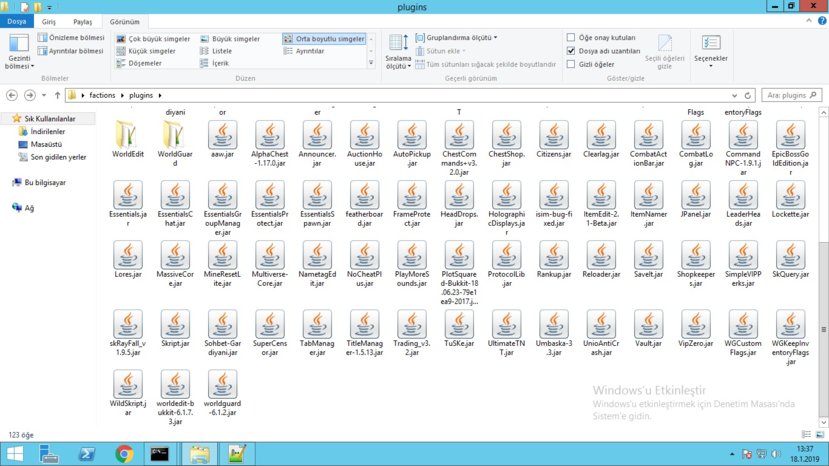829x466 pixels.
Task: Open İndirilenler in the sidebar
Action: pos(42,131)
